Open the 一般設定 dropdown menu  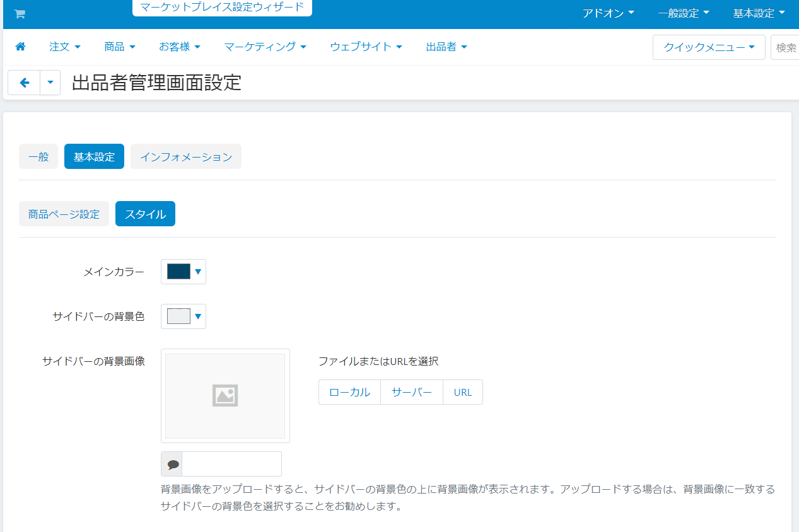coord(683,13)
